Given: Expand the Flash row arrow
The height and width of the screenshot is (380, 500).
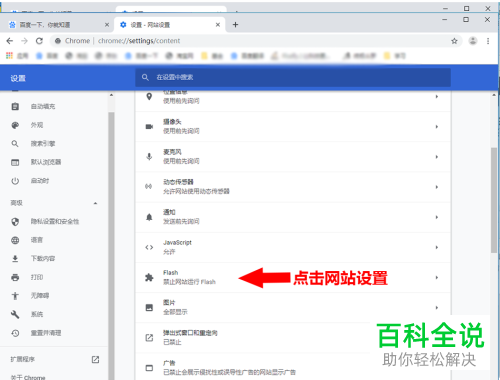Looking at the screenshot, I should coord(437,277).
